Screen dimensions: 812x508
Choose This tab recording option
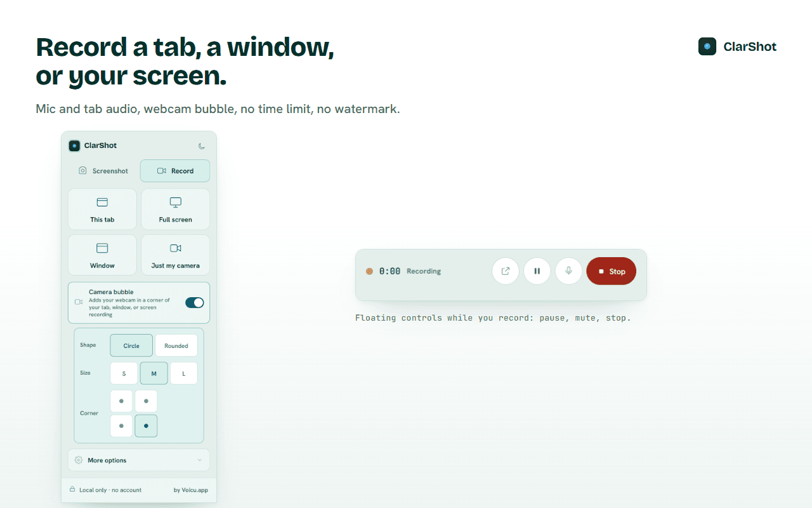(x=102, y=209)
